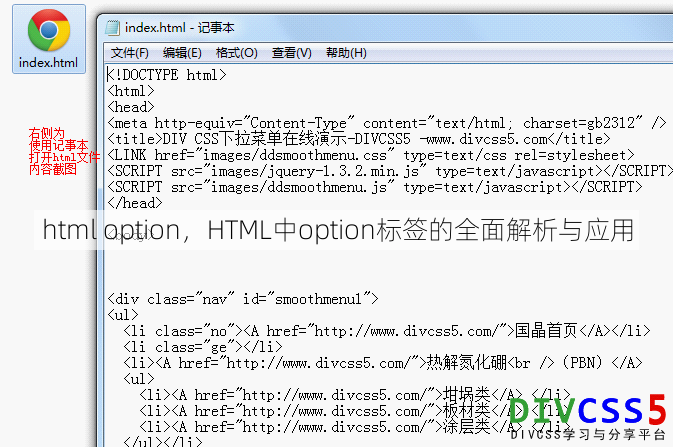This screenshot has height=447, width=673.
Task: Click the Notepad icon in title bar
Action: coord(112,28)
